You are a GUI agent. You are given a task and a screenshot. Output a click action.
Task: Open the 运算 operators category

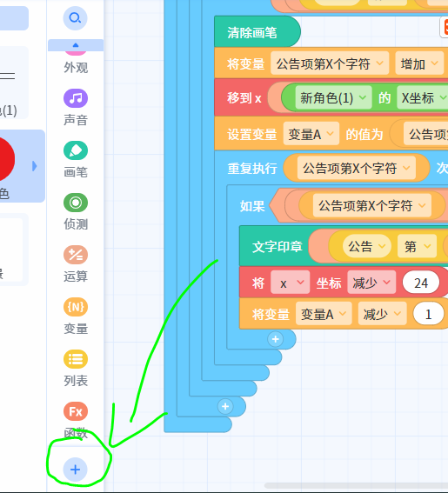(x=76, y=255)
